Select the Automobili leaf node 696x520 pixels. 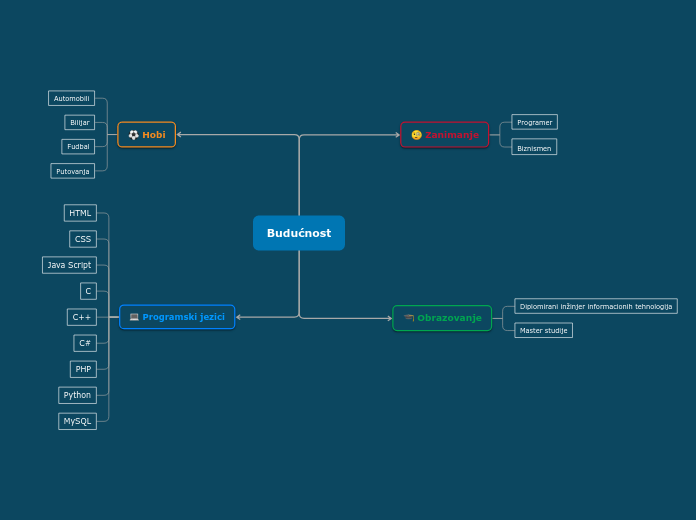pos(71,99)
